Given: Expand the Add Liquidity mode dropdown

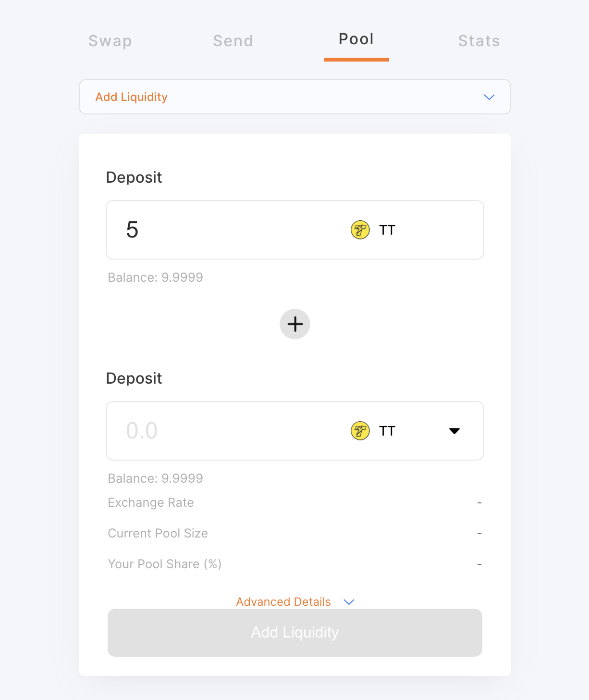Looking at the screenshot, I should point(489,97).
